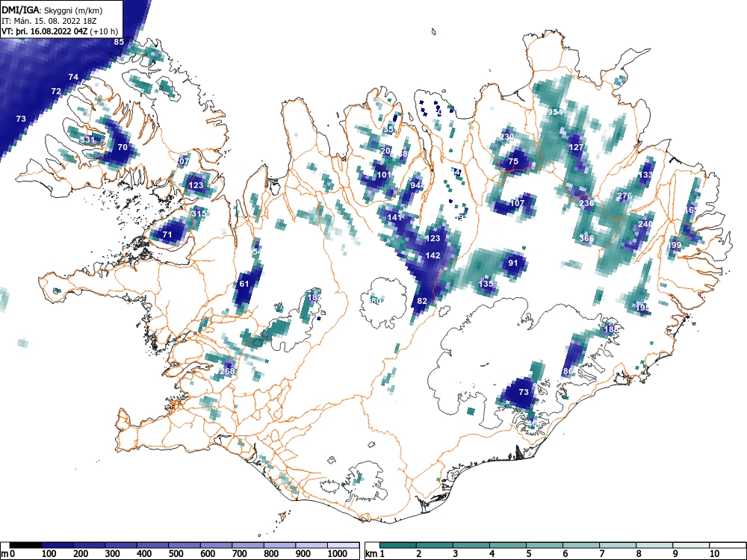The height and width of the screenshot is (560, 747).
Task: Click the '107' value on the map
Action: point(517,203)
